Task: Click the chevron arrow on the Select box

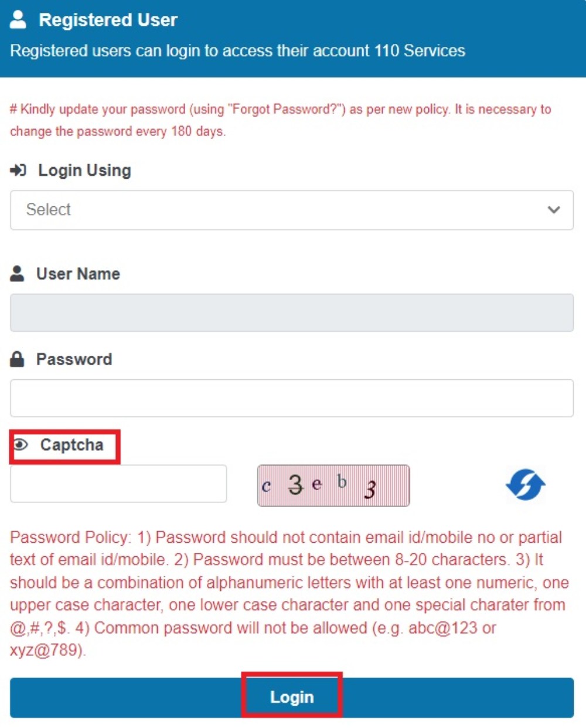Action: [554, 210]
